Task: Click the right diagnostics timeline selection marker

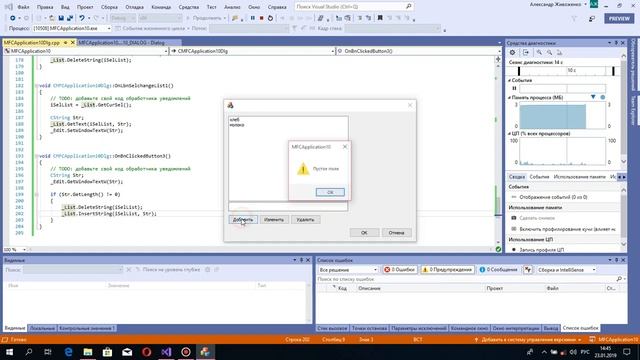Action: (x=613, y=71)
